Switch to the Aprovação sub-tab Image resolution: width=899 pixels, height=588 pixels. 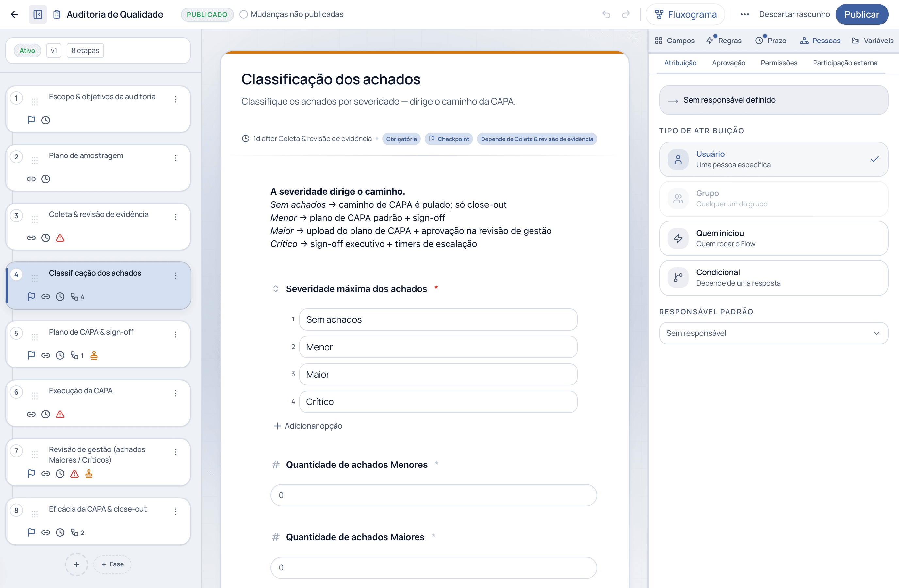728,63
